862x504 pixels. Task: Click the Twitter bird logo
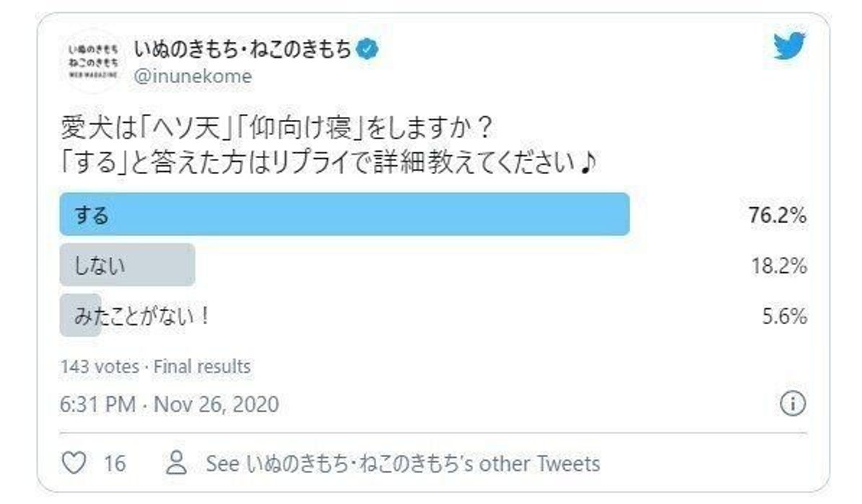point(788,48)
